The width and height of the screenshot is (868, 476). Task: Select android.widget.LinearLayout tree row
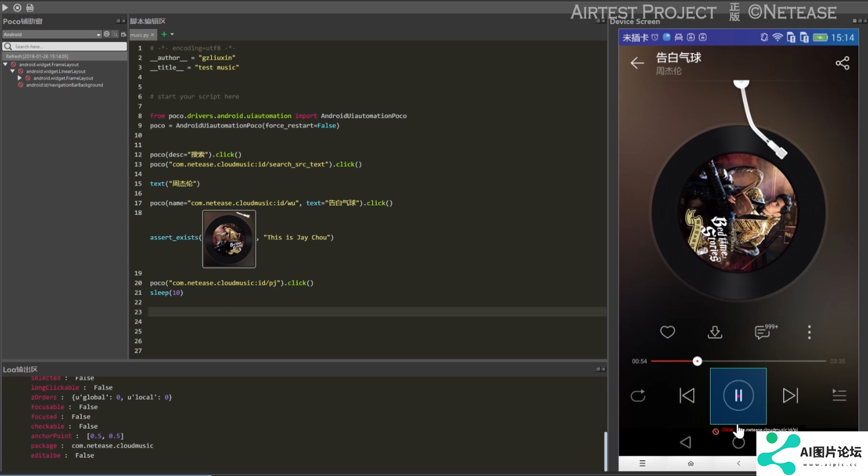pos(56,71)
